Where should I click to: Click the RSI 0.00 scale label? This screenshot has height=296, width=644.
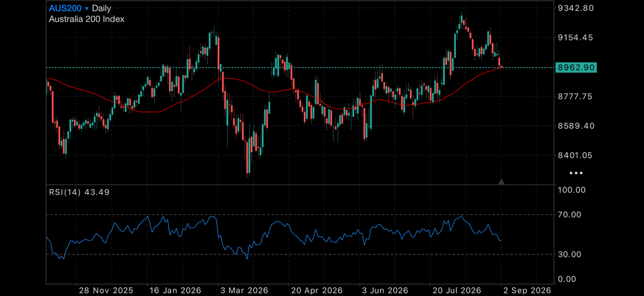tap(568, 279)
